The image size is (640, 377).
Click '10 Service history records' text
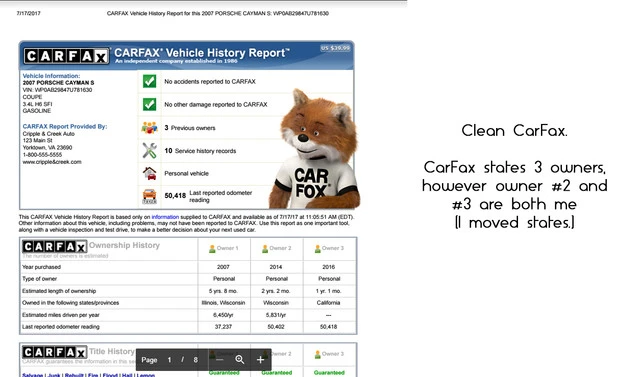click(x=200, y=151)
